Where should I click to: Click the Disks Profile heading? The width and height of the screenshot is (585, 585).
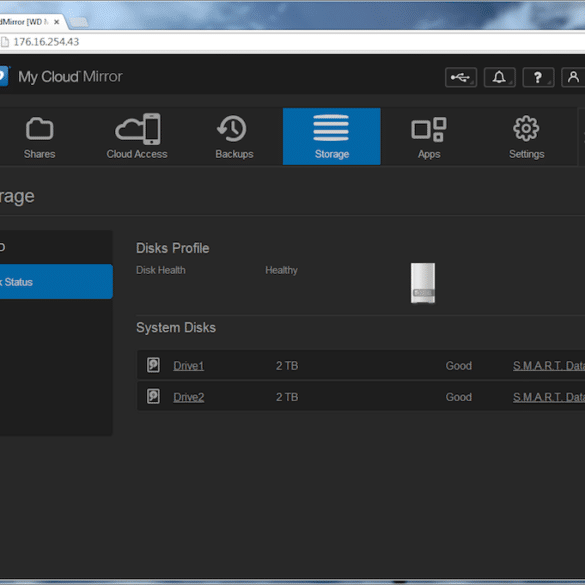pos(173,248)
